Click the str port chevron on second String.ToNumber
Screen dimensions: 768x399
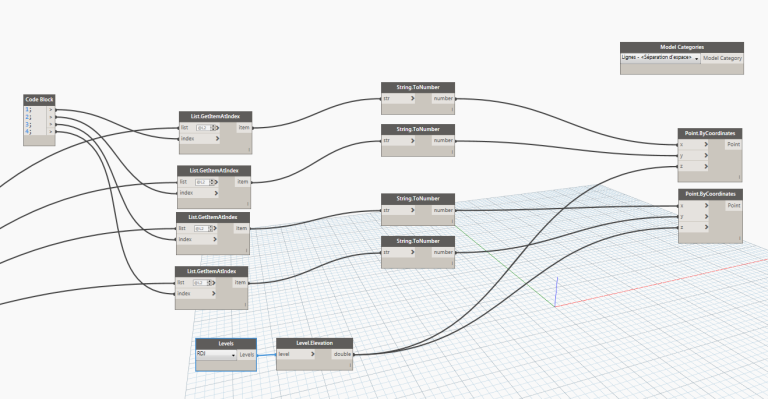[412, 141]
